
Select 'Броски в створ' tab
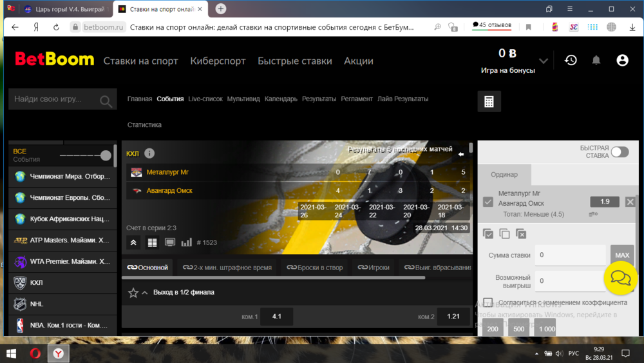(x=315, y=268)
